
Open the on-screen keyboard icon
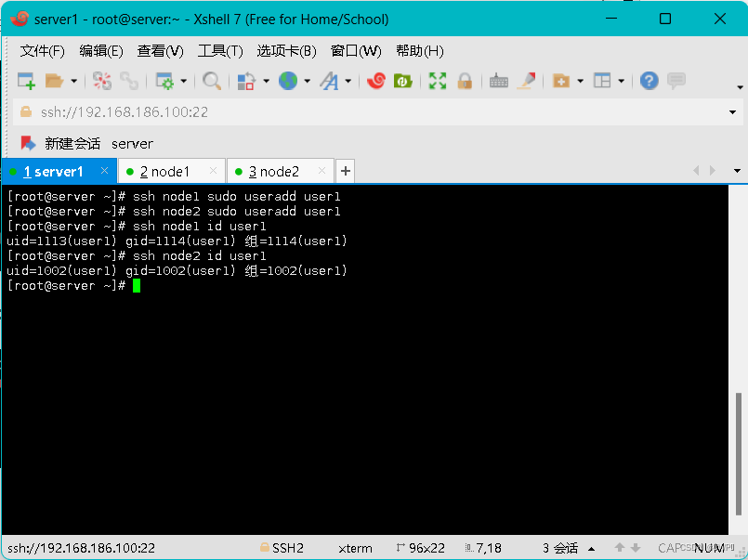pos(498,81)
